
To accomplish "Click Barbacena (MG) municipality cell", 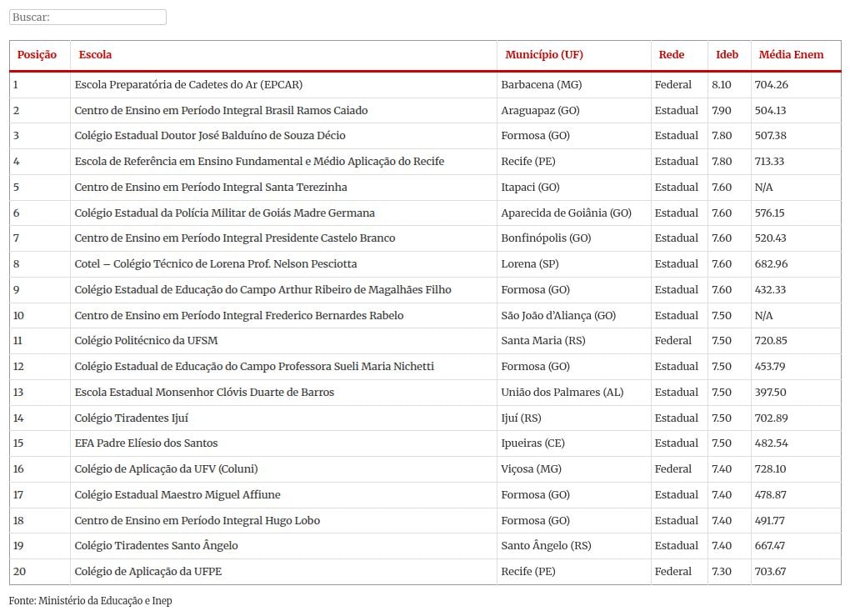I will pos(542,84).
